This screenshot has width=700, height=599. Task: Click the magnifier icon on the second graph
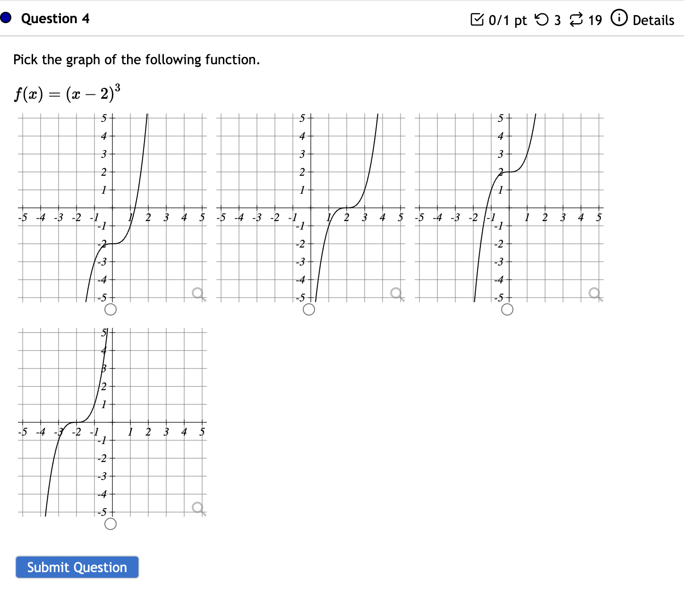tap(396, 293)
